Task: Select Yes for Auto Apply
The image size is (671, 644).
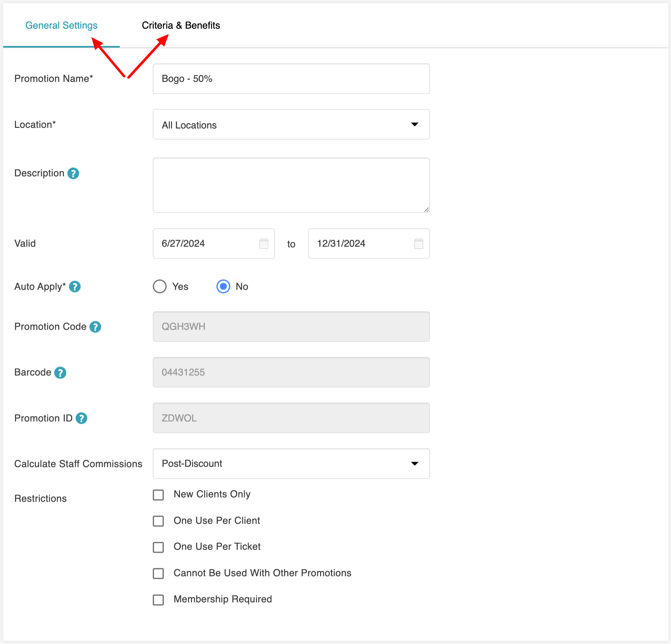Action: tap(159, 287)
